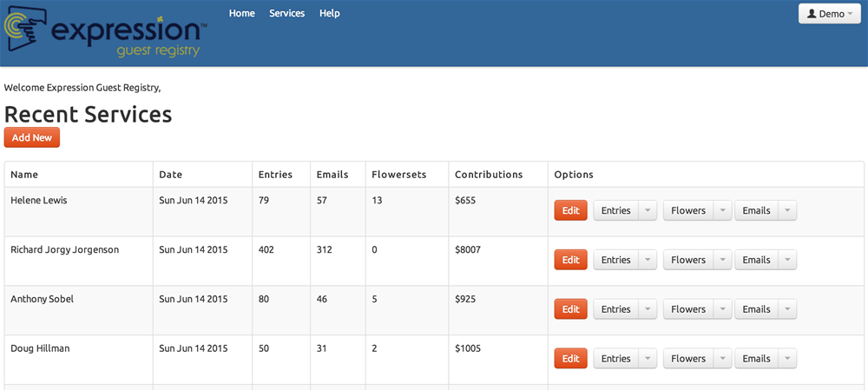The height and width of the screenshot is (391, 868).
Task: Expand Entries dropdown arrow for Helene Lewis
Action: pos(648,210)
